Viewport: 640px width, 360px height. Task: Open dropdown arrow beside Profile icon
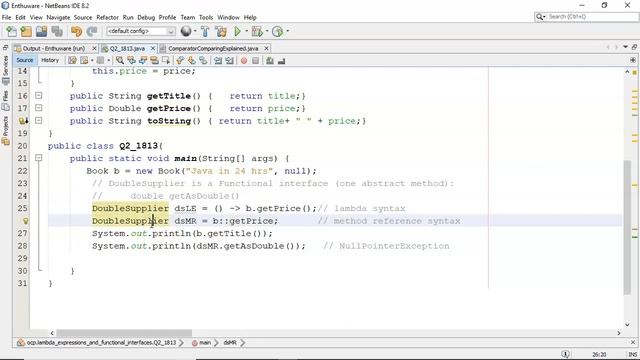(x=287, y=31)
